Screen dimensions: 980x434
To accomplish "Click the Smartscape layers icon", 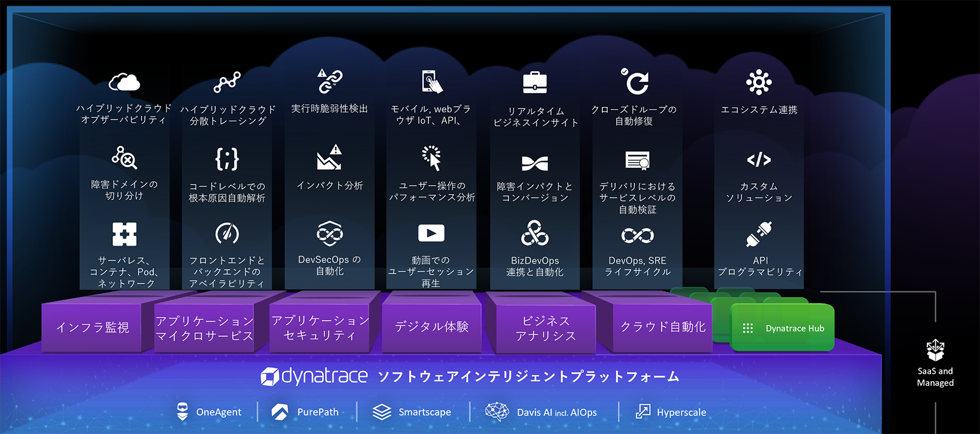I will [x=382, y=412].
